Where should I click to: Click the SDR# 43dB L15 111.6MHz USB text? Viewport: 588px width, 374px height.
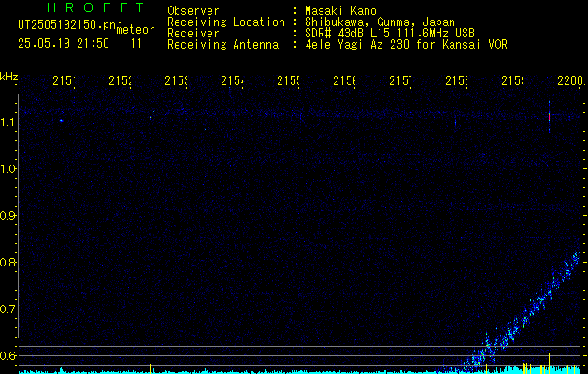[x=390, y=34]
